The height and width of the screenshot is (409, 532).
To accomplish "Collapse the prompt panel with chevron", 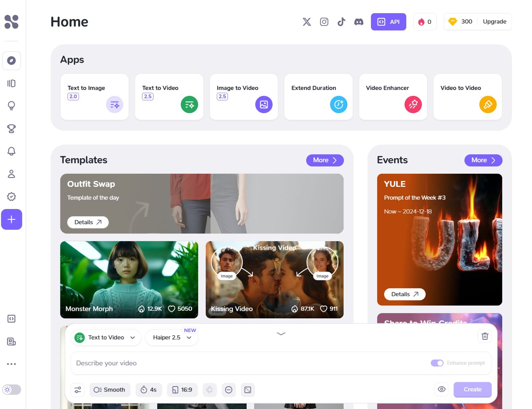I will point(281,334).
